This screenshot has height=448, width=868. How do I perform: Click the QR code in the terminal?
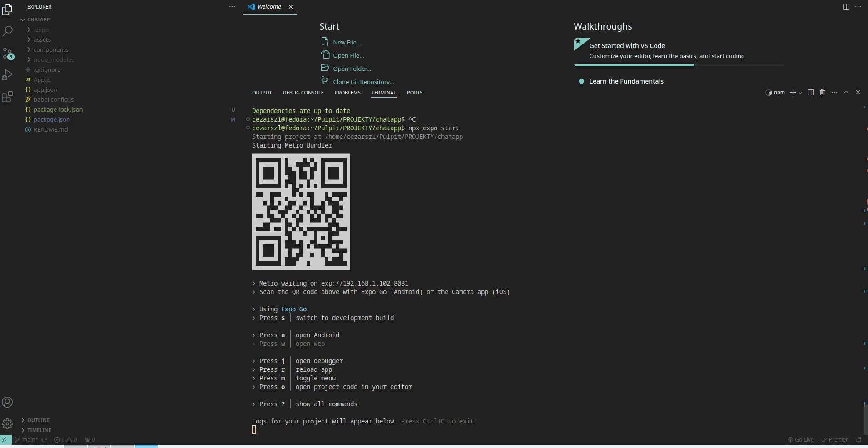301,212
